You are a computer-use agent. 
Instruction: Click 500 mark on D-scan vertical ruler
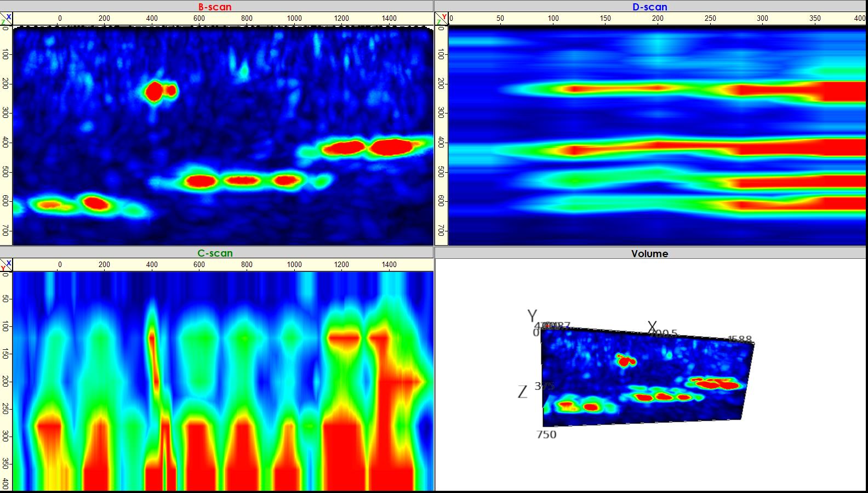point(441,172)
